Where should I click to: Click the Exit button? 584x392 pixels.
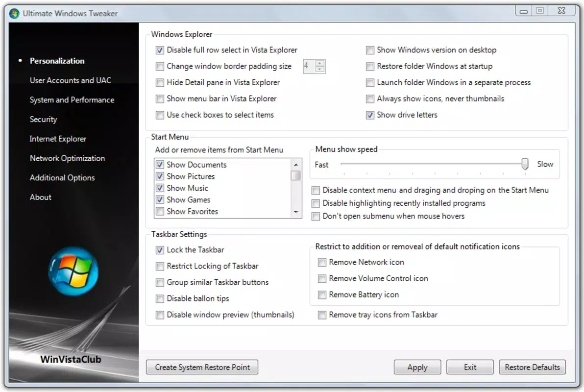coord(470,367)
